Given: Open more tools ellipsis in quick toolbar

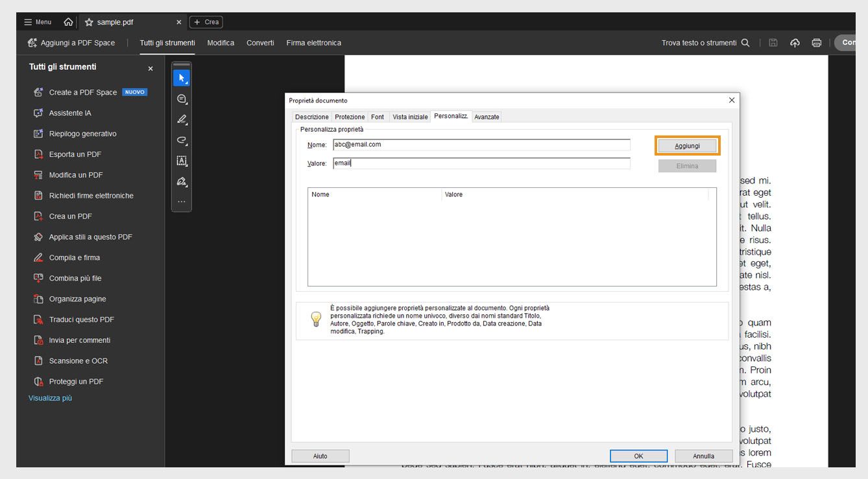Looking at the screenshot, I should click(182, 202).
